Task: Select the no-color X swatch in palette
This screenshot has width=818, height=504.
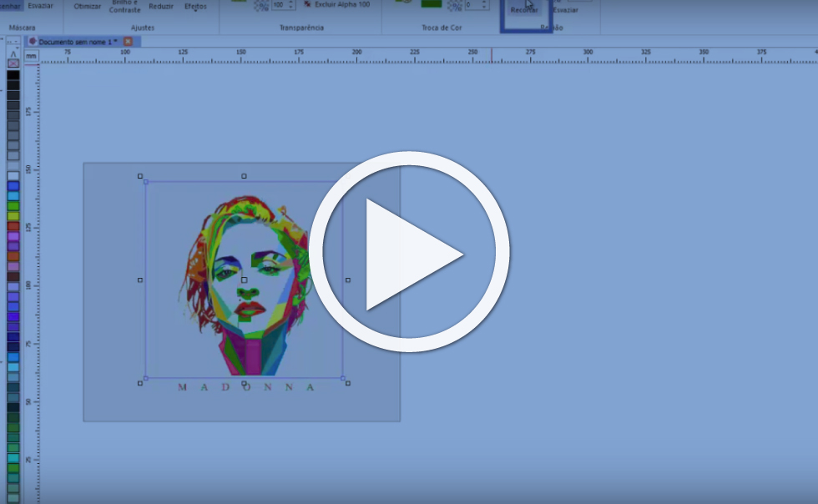Action: point(13,63)
